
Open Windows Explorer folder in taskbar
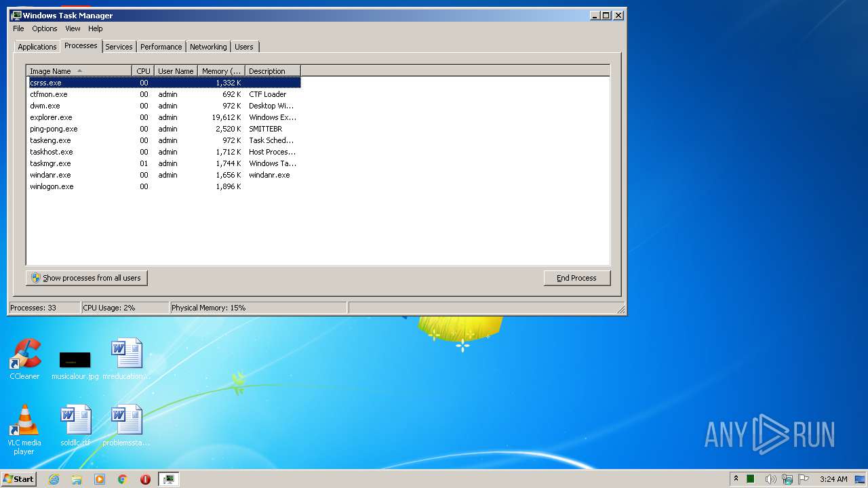pos(77,479)
